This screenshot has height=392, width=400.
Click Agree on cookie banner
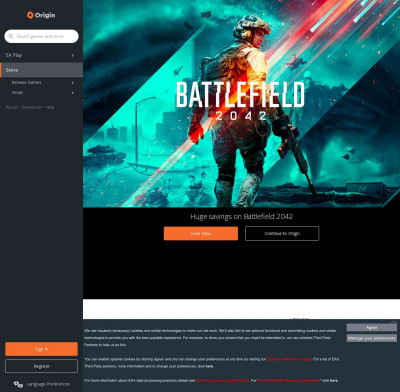click(372, 328)
